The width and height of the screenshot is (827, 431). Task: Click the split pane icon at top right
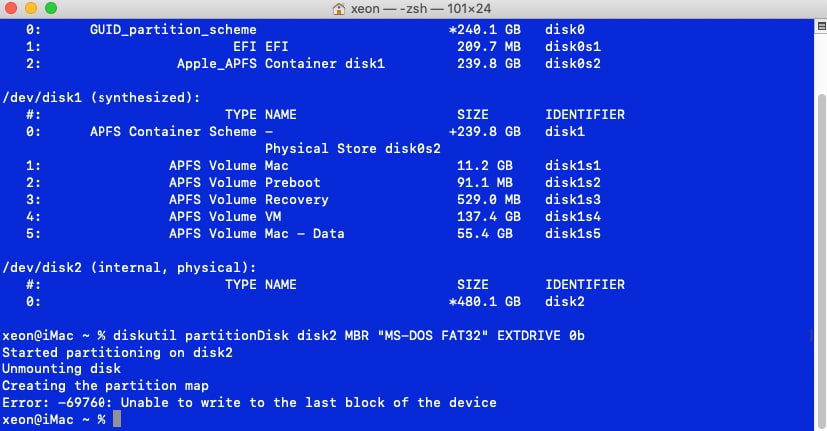[x=821, y=26]
